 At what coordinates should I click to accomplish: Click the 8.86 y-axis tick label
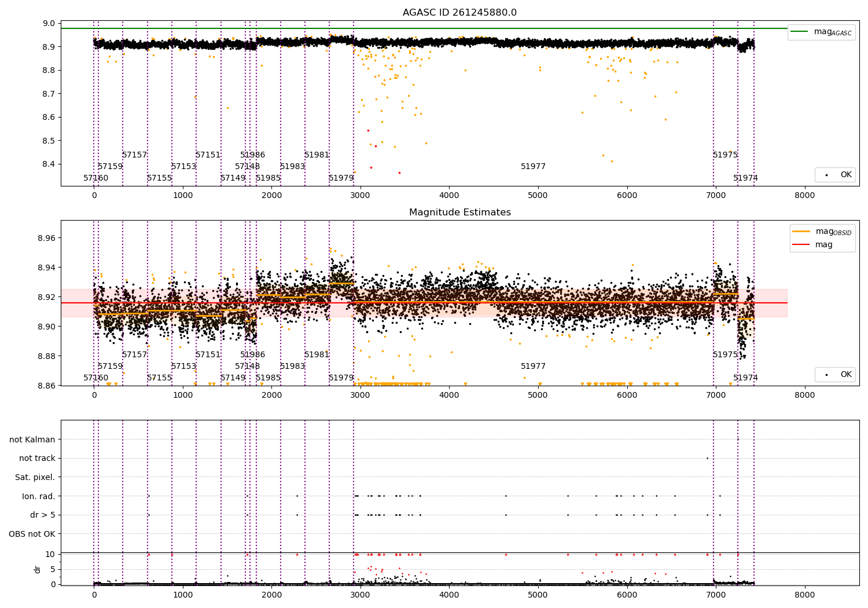click(x=46, y=385)
